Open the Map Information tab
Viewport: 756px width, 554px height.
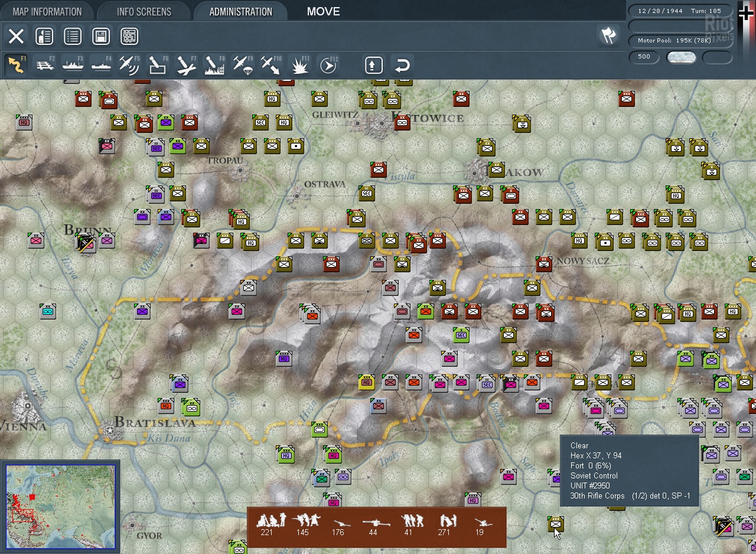point(47,12)
